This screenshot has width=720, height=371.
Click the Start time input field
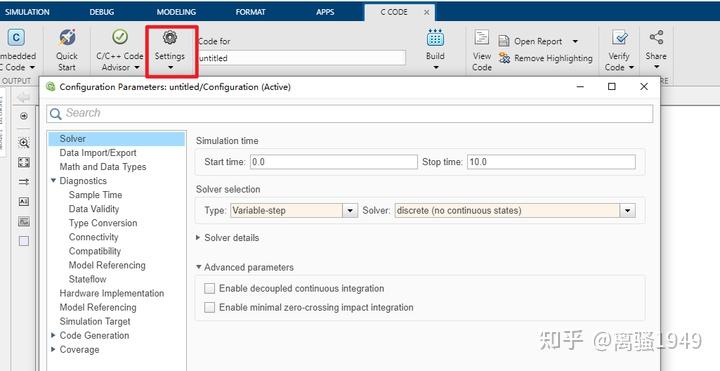tap(334, 162)
